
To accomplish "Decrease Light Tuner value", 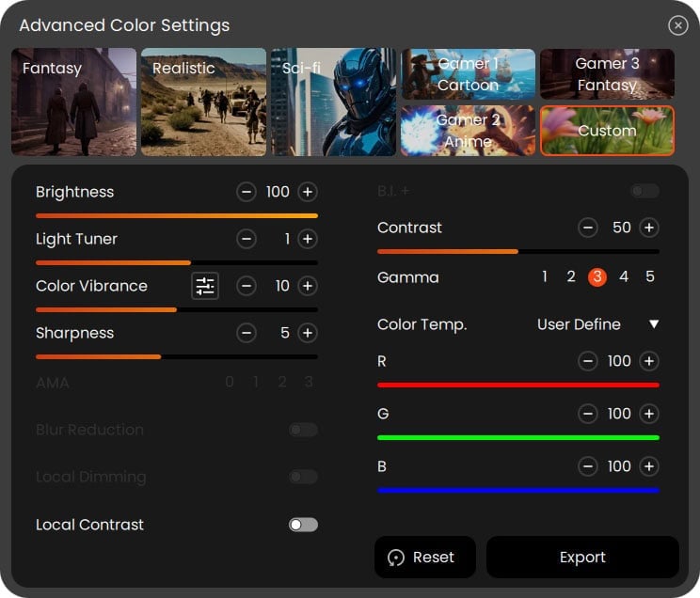I will point(246,239).
